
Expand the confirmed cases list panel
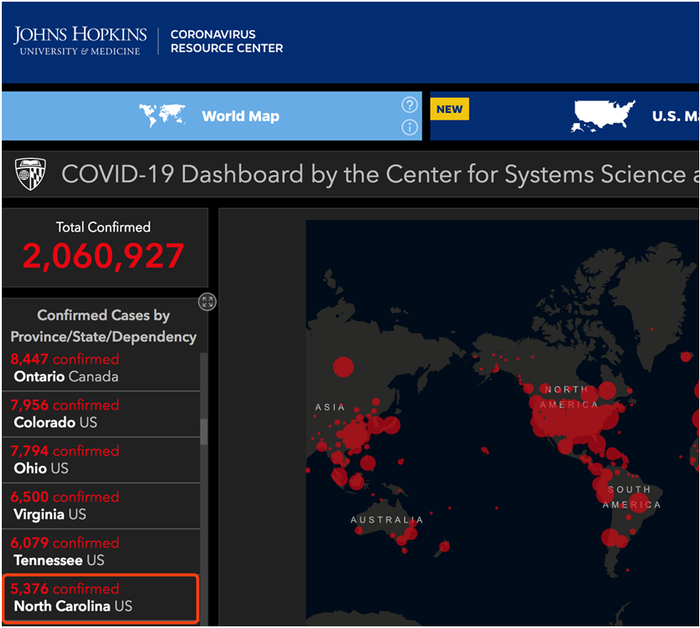click(x=207, y=302)
